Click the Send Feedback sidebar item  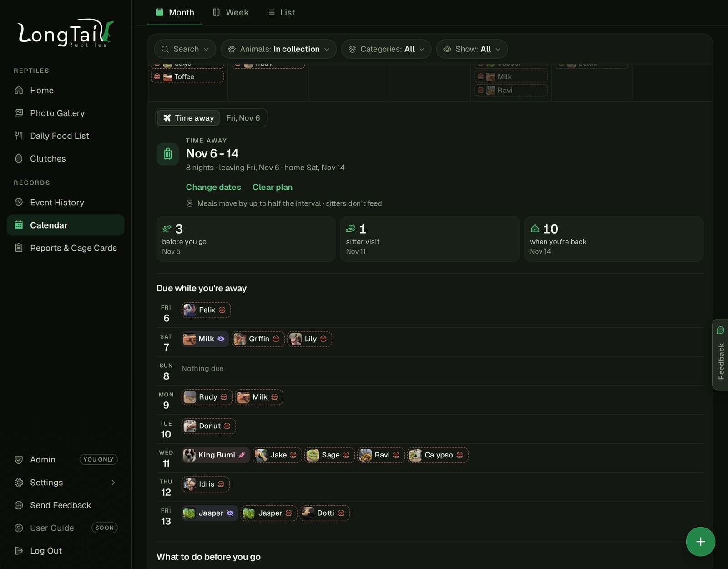(66, 505)
